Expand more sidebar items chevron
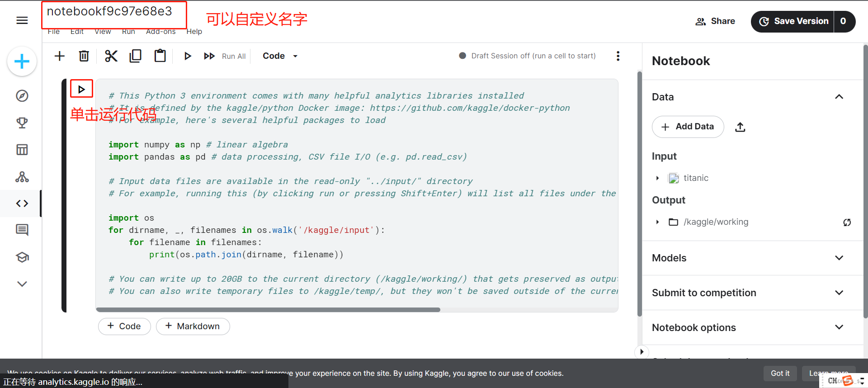Viewport: 868px width, 388px height. pyautogui.click(x=22, y=284)
